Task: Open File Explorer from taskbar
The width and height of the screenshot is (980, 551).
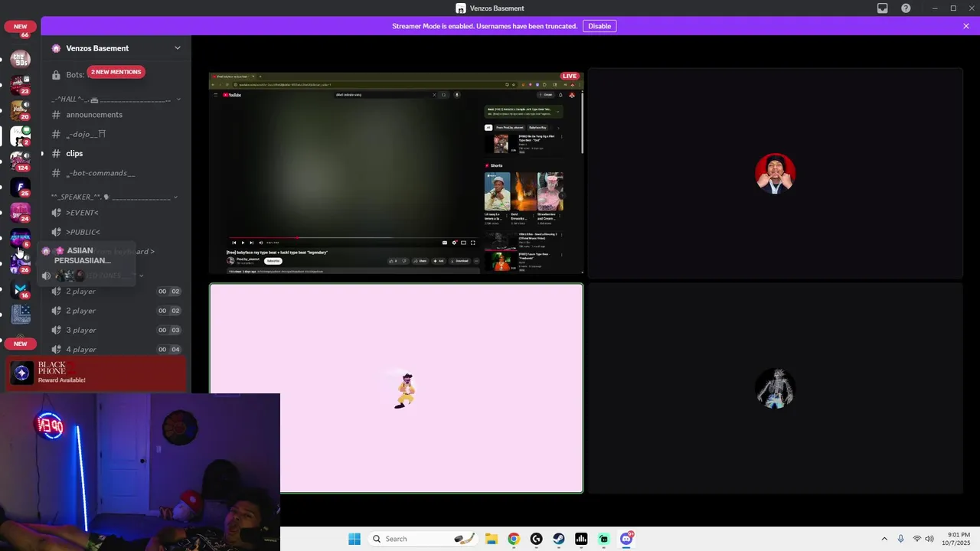Action: click(x=491, y=539)
